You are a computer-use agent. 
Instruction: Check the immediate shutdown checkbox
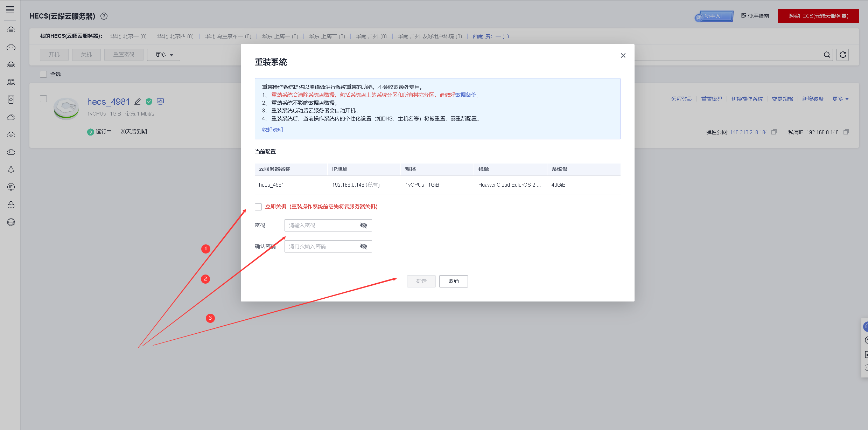(x=258, y=207)
